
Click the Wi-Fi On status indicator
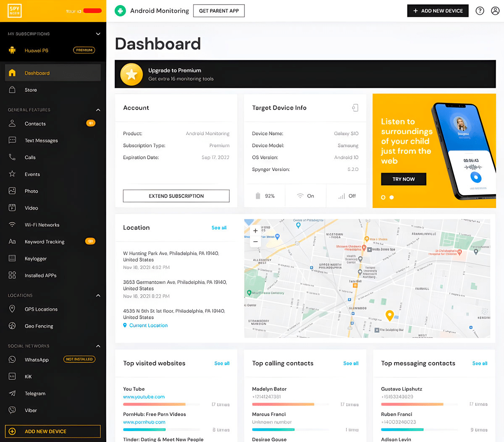(x=305, y=196)
